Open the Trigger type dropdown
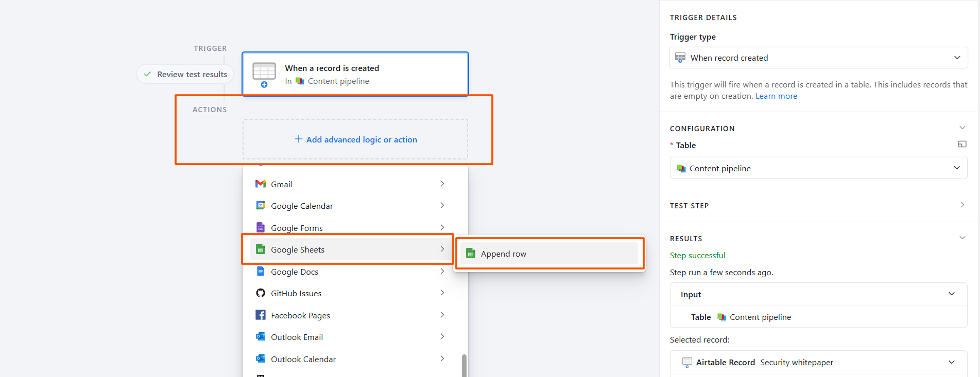 (x=819, y=58)
